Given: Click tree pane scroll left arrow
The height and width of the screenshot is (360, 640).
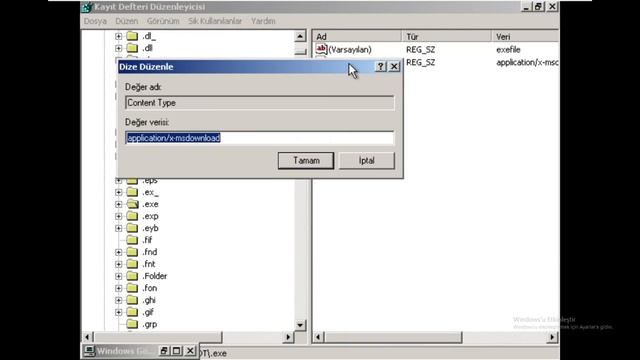Looking at the screenshot, I should [x=87, y=337].
